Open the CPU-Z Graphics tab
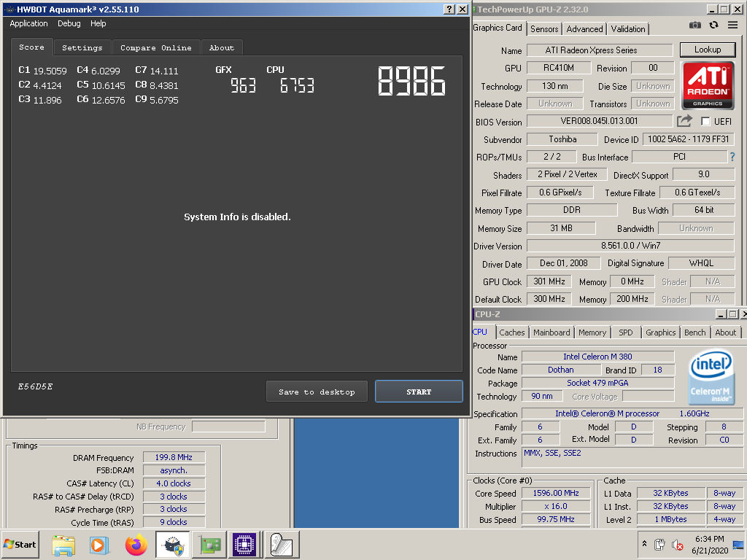747x560 pixels. pos(660,332)
